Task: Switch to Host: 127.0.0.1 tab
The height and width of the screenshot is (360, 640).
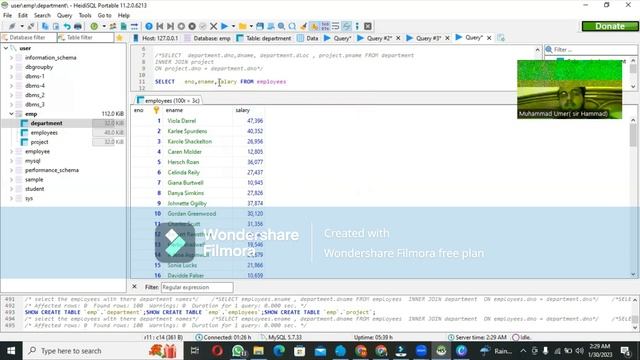Action: (156, 38)
